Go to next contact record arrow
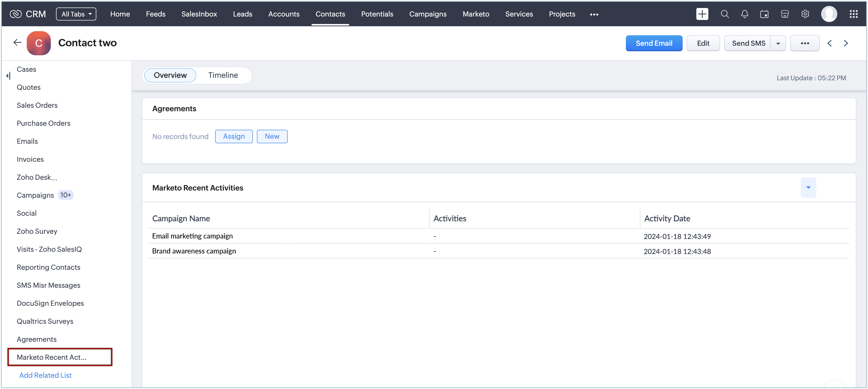This screenshot has width=868, height=389. click(846, 43)
